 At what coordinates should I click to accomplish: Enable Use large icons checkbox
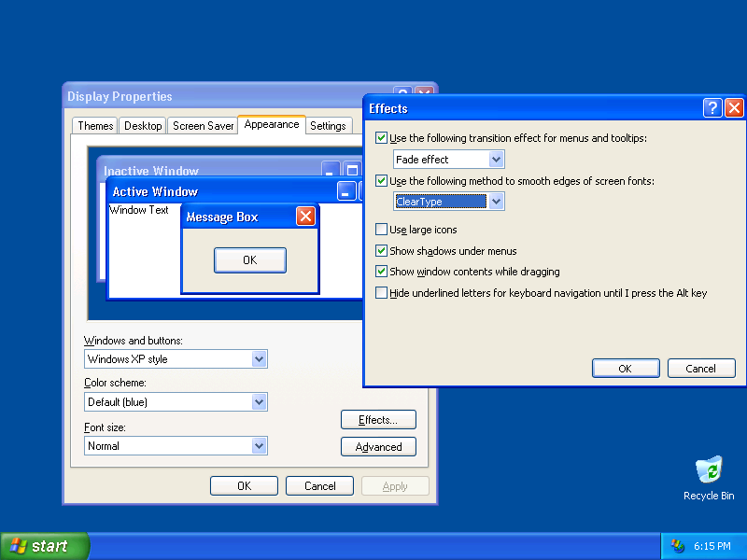coord(381,230)
